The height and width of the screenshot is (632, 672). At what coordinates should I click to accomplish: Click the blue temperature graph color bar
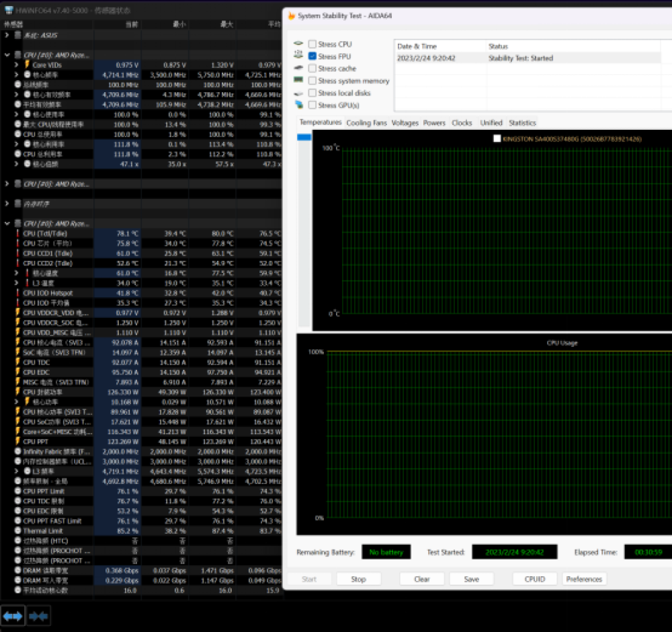304,137
